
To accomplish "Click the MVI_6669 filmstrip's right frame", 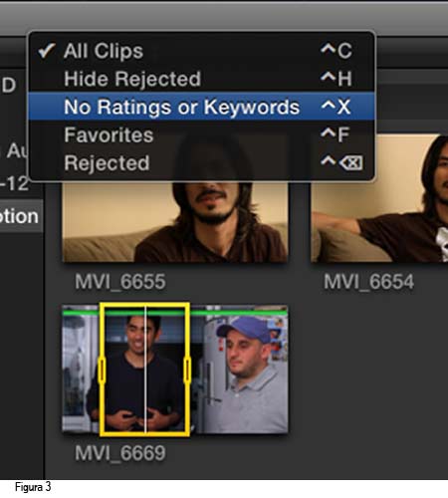I will click(x=240, y=370).
